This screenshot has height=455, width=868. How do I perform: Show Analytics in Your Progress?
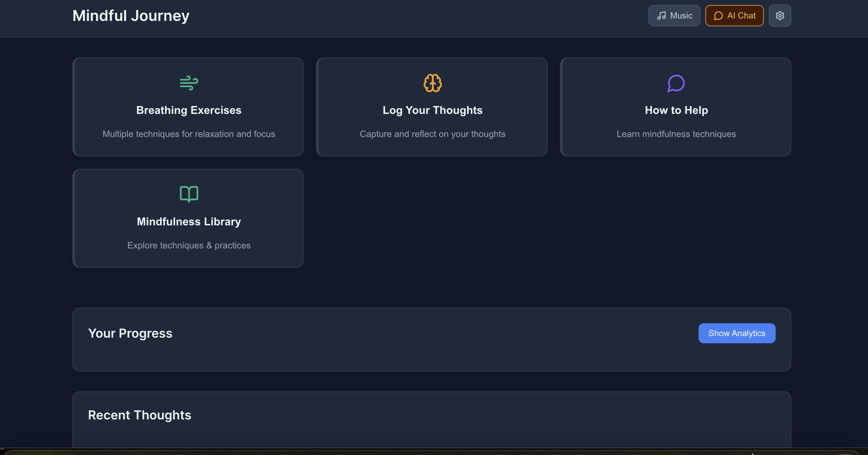click(737, 333)
